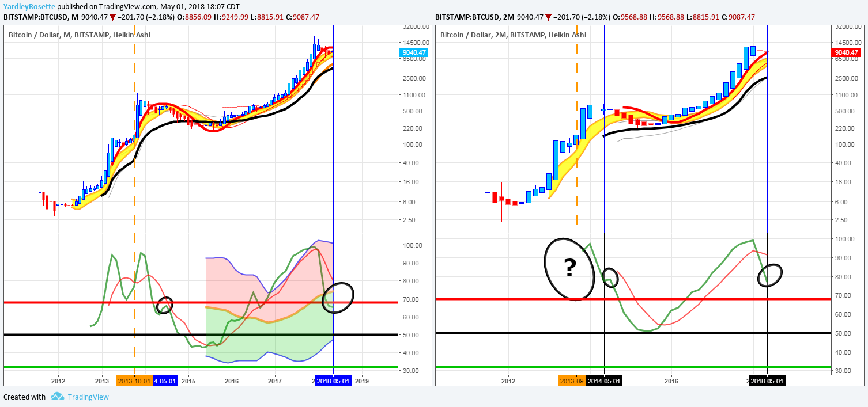Click the 'Bitcoin / Dollar, M, BITSTAMP, Heikin Ashi' title
This screenshot has height=407, width=868.
(80, 35)
